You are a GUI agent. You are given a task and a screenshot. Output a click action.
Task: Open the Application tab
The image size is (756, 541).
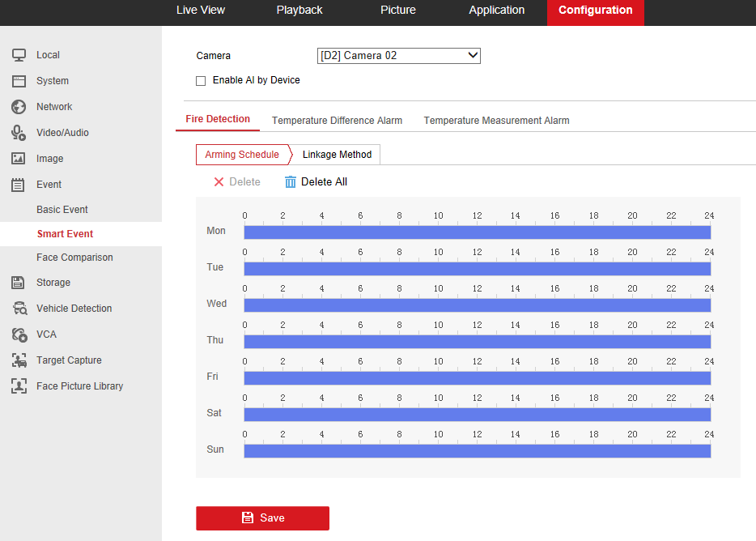(497, 11)
